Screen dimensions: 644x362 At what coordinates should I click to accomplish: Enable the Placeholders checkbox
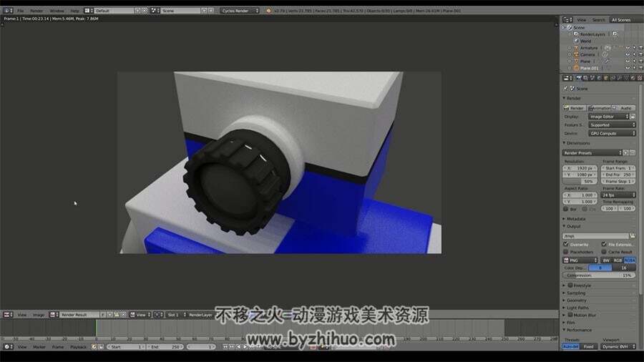(x=565, y=252)
